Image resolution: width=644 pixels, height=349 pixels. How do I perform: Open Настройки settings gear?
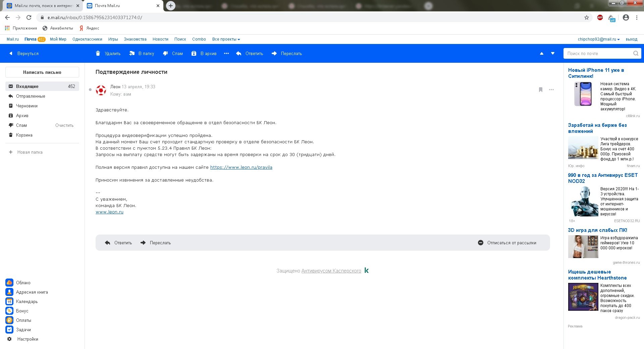click(x=9, y=339)
